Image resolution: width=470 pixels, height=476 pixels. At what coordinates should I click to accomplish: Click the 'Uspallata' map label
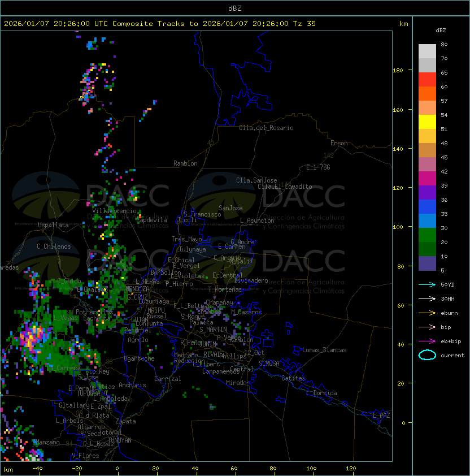click(x=53, y=225)
